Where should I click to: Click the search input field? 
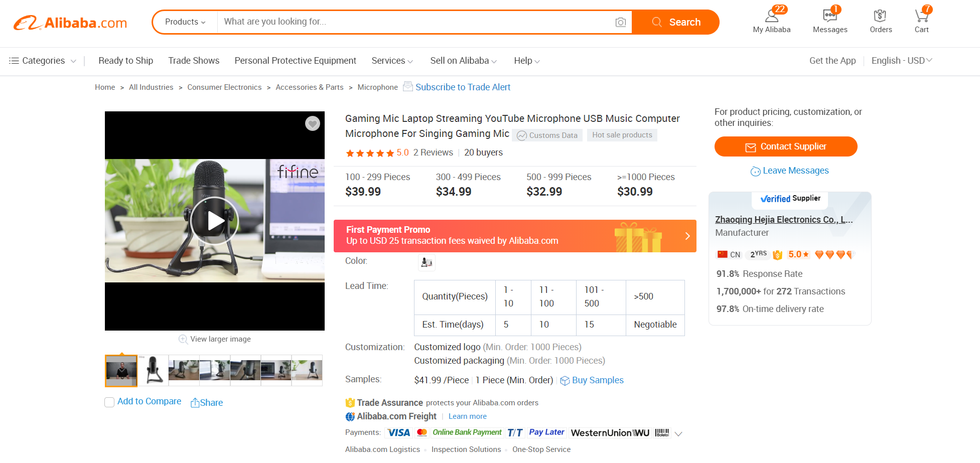(x=416, y=22)
